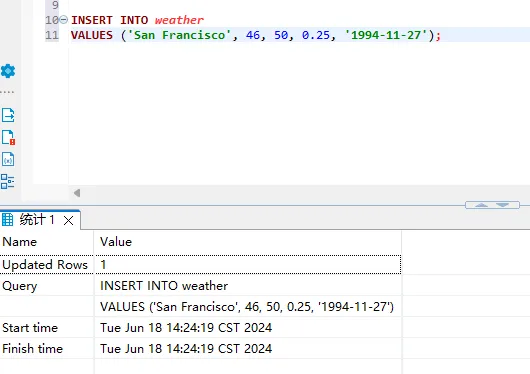530x374 pixels.
Task: Select the Finish time value cell
Action: point(248,349)
